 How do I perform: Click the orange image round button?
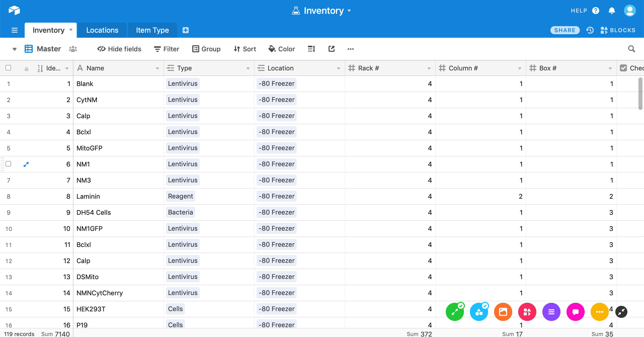[503, 312]
